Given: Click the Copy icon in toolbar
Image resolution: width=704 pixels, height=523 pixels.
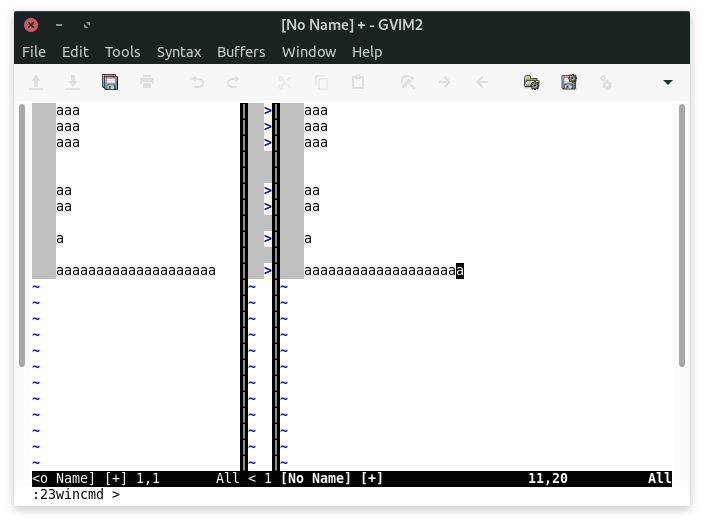Looking at the screenshot, I should (321, 83).
